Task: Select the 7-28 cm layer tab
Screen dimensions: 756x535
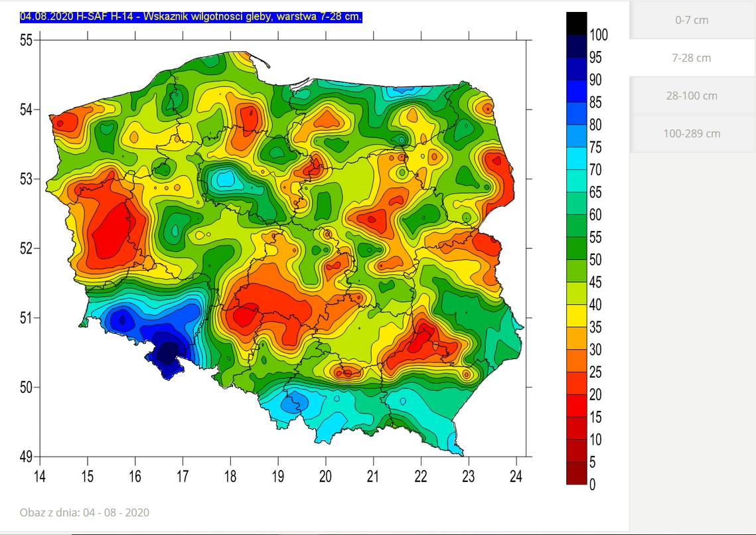Action: (x=692, y=58)
